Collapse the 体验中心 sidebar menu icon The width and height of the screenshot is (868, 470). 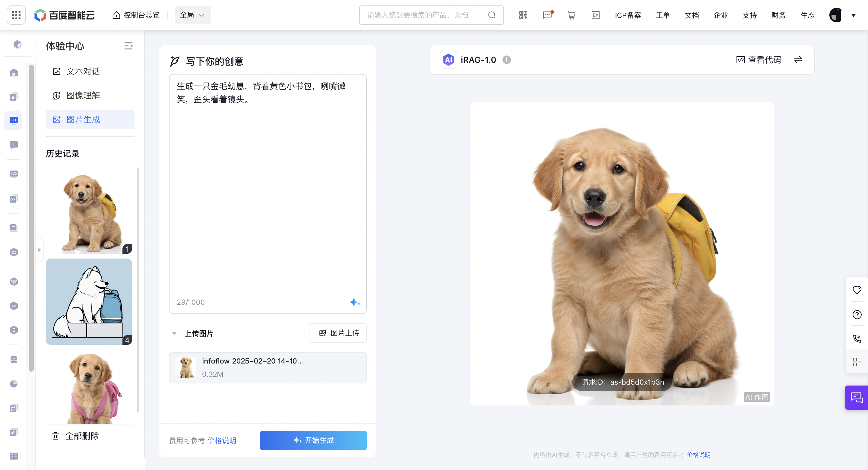click(x=128, y=46)
